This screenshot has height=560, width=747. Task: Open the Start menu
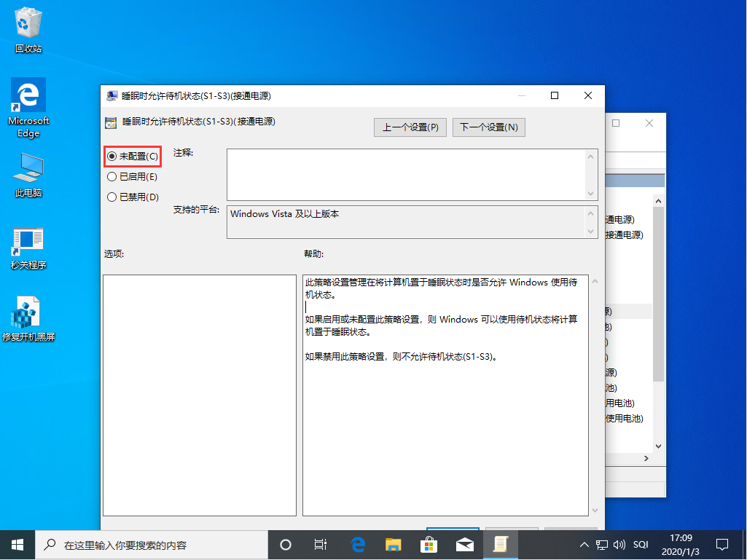[x=17, y=544]
